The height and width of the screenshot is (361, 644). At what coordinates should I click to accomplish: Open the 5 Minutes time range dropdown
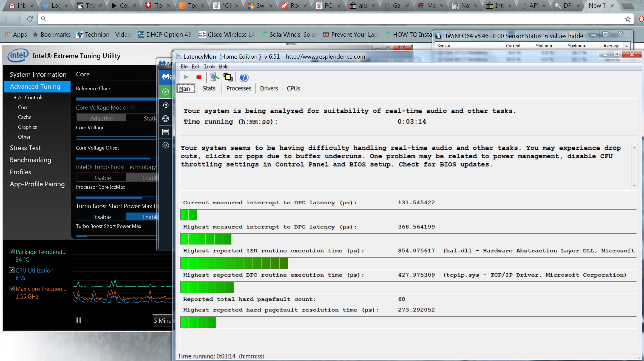(163, 320)
